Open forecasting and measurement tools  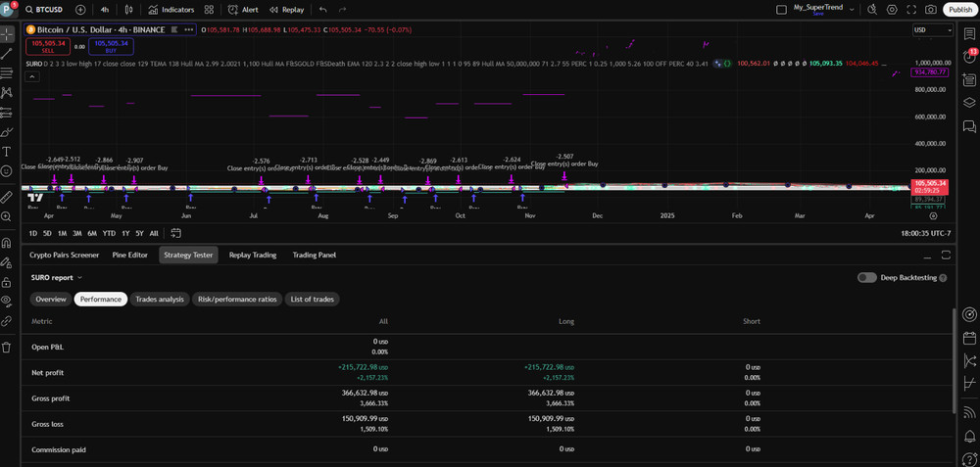click(7, 113)
